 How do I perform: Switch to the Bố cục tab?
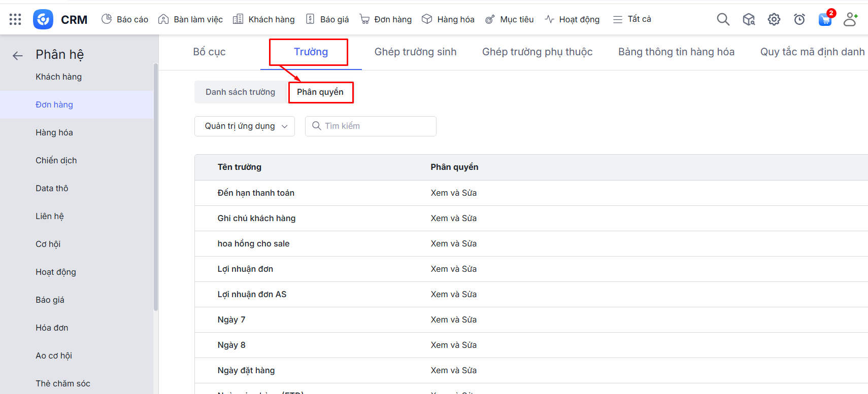[x=209, y=52]
